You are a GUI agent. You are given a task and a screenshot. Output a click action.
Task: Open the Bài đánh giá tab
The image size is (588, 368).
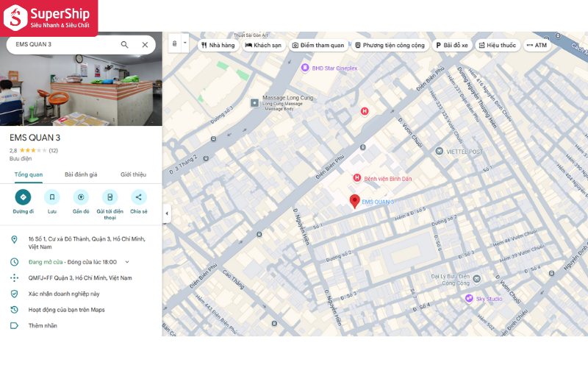[81, 174]
